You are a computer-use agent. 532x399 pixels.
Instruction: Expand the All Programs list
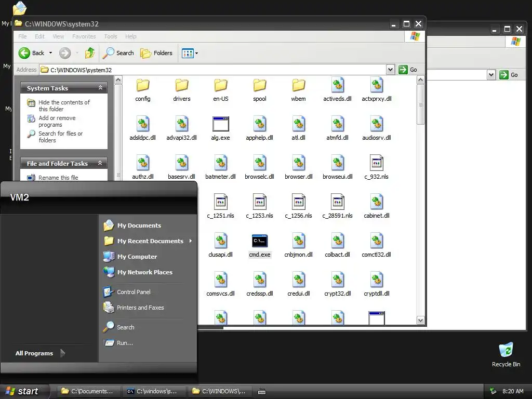40,353
